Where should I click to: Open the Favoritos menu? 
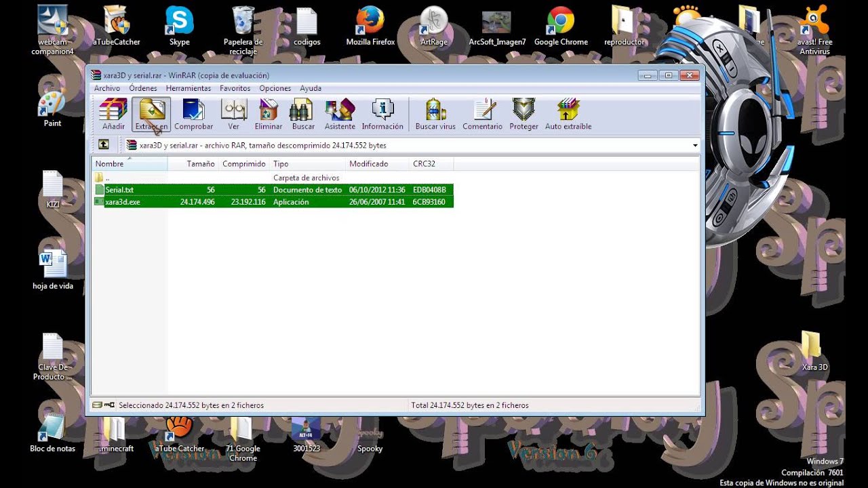pyautogui.click(x=235, y=88)
